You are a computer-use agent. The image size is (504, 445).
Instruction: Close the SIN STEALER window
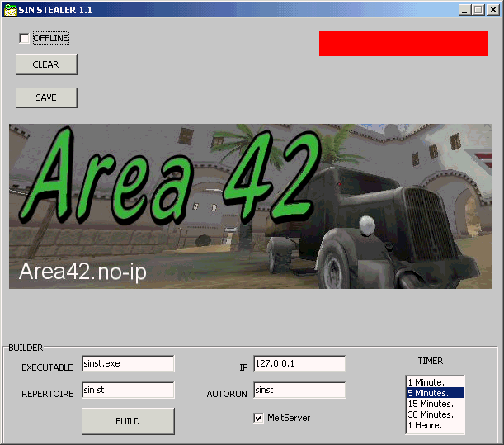click(492, 9)
